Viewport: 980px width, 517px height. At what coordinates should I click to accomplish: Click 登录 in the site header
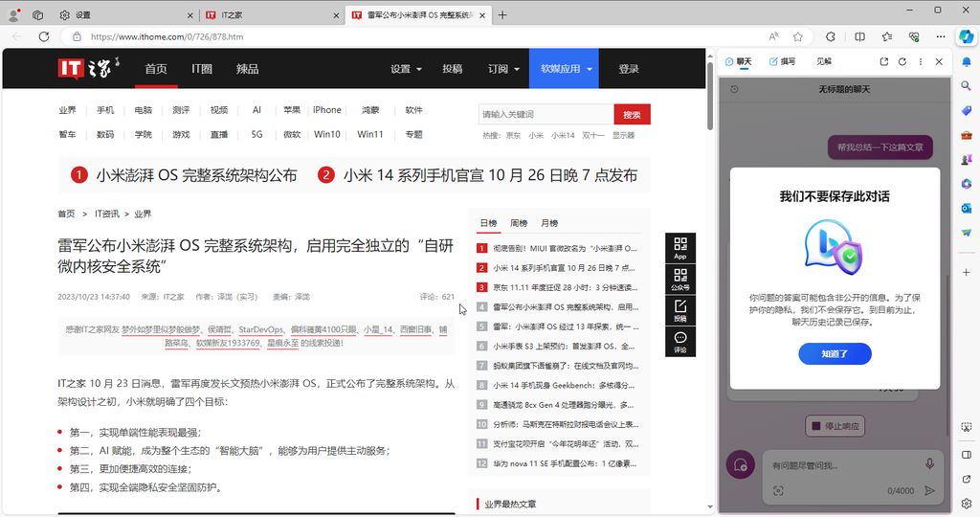[x=629, y=69]
